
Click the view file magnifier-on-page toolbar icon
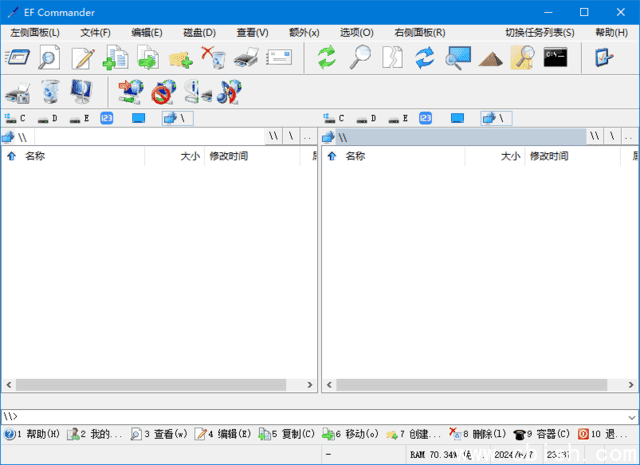click(49, 58)
